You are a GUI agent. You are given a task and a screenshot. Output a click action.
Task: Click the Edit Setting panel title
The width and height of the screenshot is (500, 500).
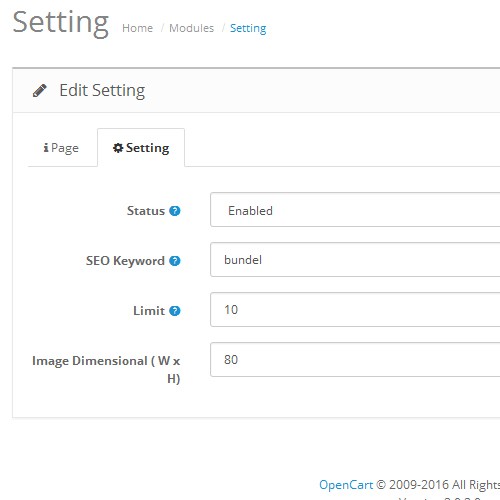(x=102, y=91)
